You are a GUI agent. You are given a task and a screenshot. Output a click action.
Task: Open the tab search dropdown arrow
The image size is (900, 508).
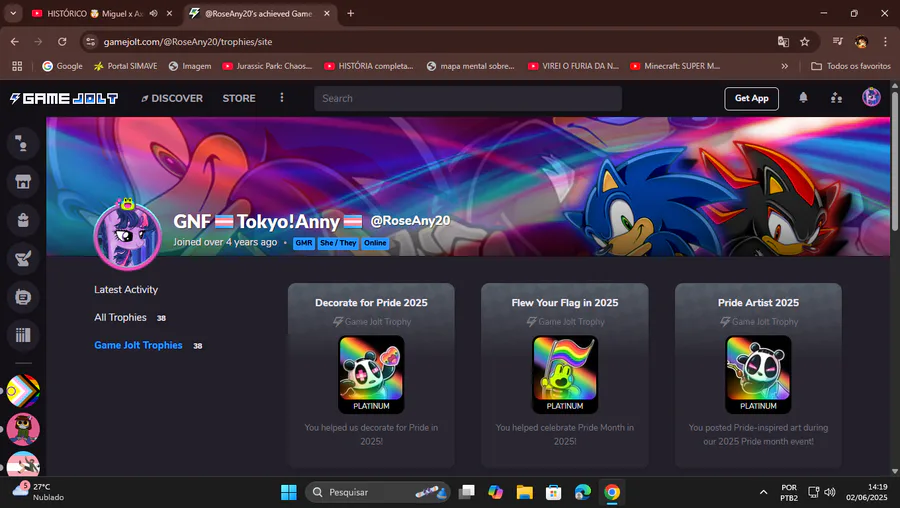[x=13, y=13]
